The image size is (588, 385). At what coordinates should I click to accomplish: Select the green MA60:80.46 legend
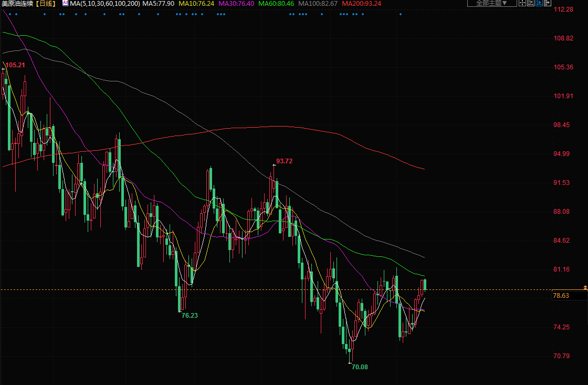click(x=276, y=4)
